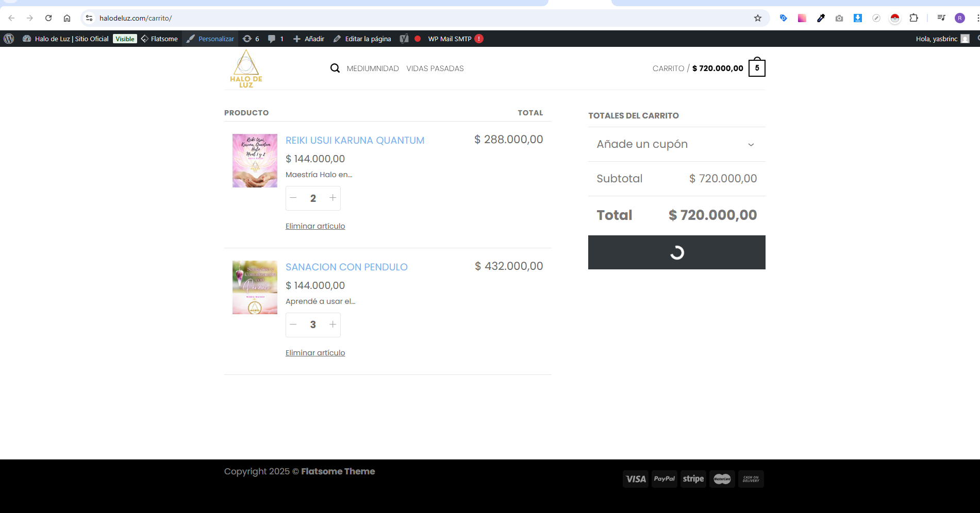Open Halo de Luz | Sitio Oficial menu
Image resolution: width=980 pixels, height=513 pixels.
(x=65, y=39)
